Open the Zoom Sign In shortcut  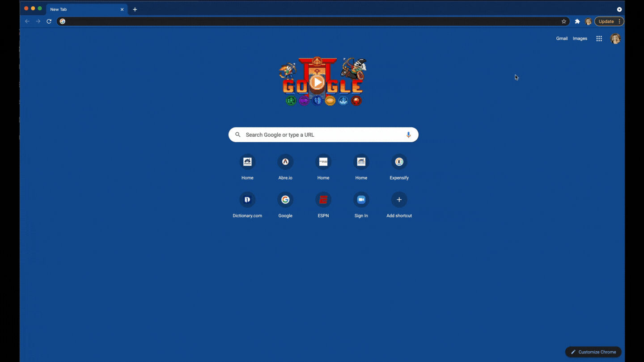(x=361, y=205)
